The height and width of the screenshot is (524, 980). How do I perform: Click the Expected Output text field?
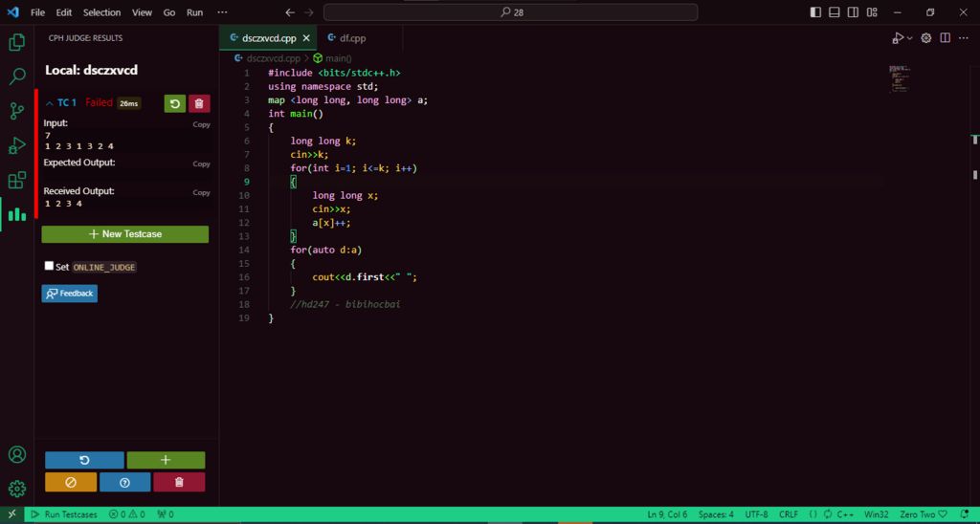[x=127, y=175]
